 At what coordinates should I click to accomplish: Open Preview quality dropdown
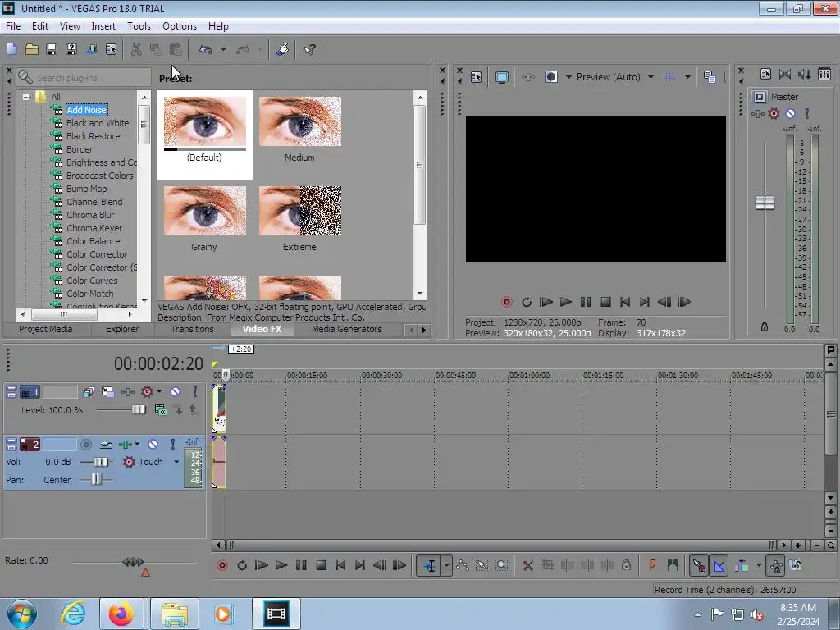[651, 77]
